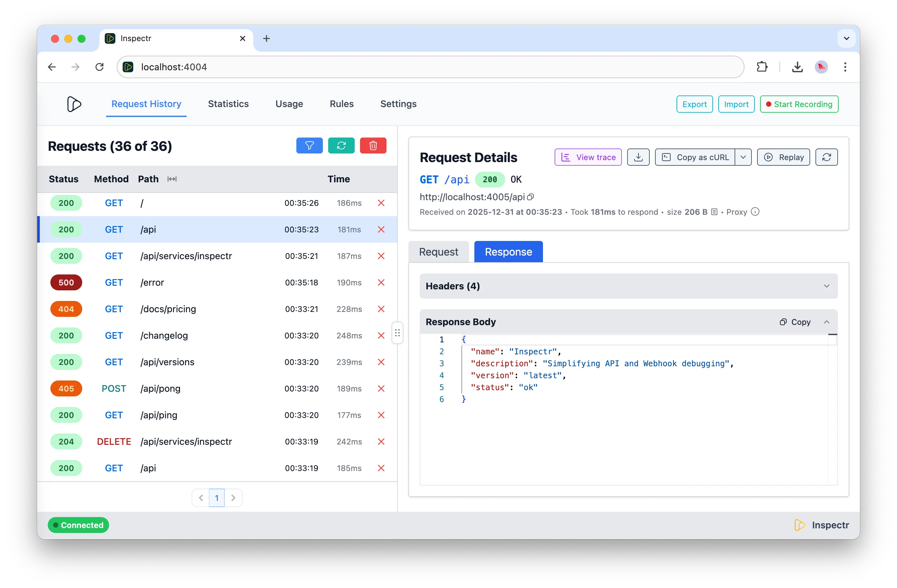This screenshot has width=897, height=588.
Task: Go to the next page of requests
Action: tap(234, 498)
